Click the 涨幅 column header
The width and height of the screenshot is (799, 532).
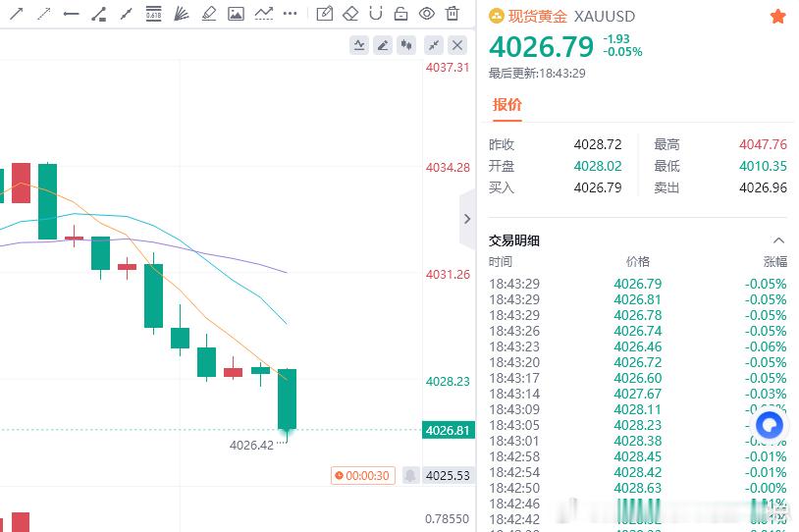tap(775, 262)
